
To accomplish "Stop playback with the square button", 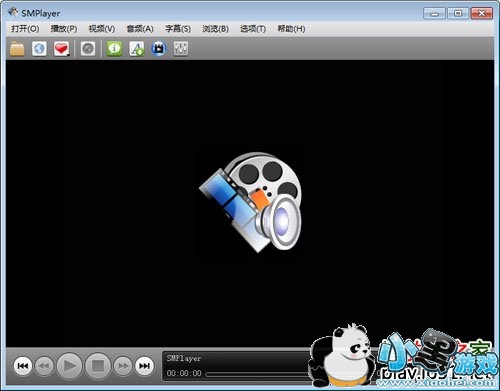I will click(98, 366).
